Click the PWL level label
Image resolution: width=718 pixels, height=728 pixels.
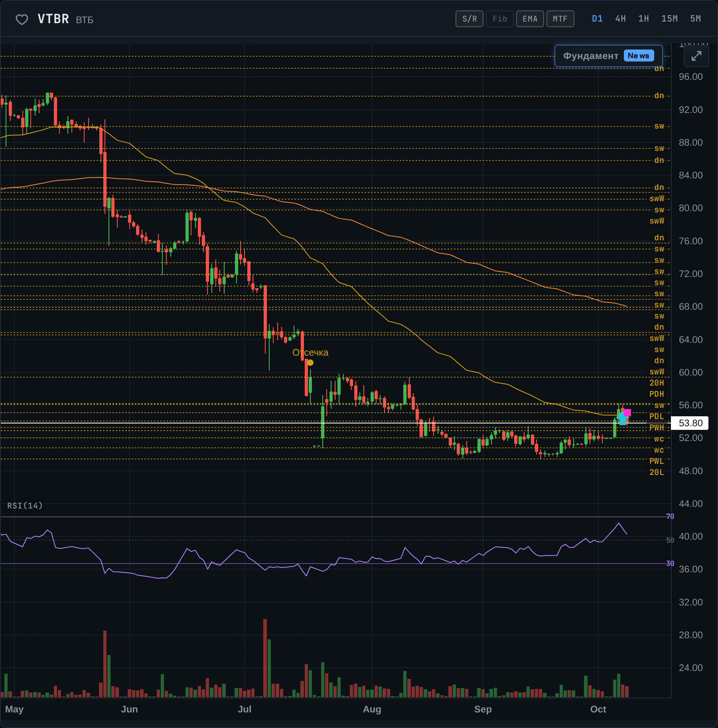[x=657, y=461]
